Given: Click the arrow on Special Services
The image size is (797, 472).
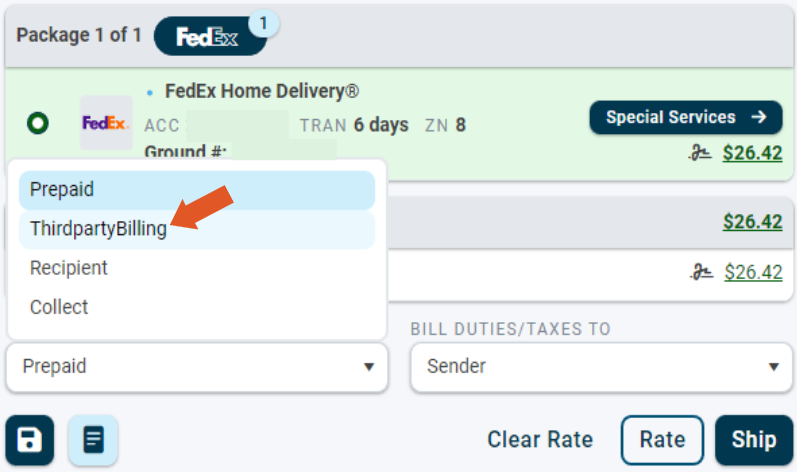Looking at the screenshot, I should click(759, 117).
